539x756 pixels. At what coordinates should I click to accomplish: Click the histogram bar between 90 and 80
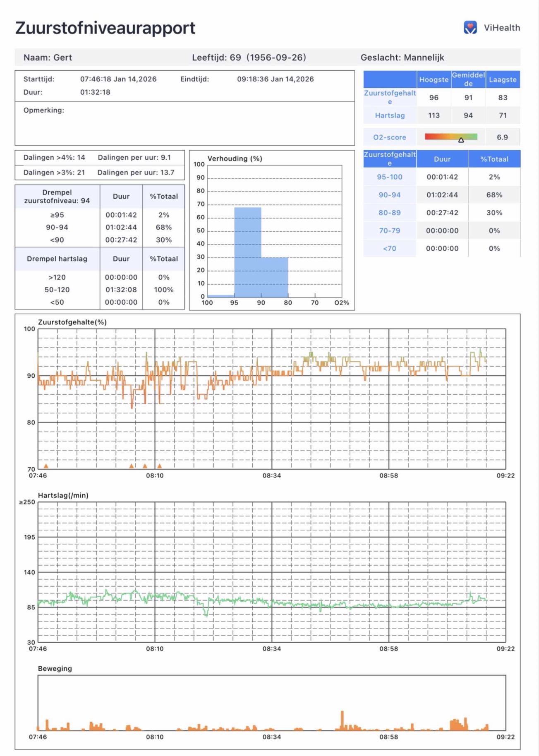tap(274, 277)
